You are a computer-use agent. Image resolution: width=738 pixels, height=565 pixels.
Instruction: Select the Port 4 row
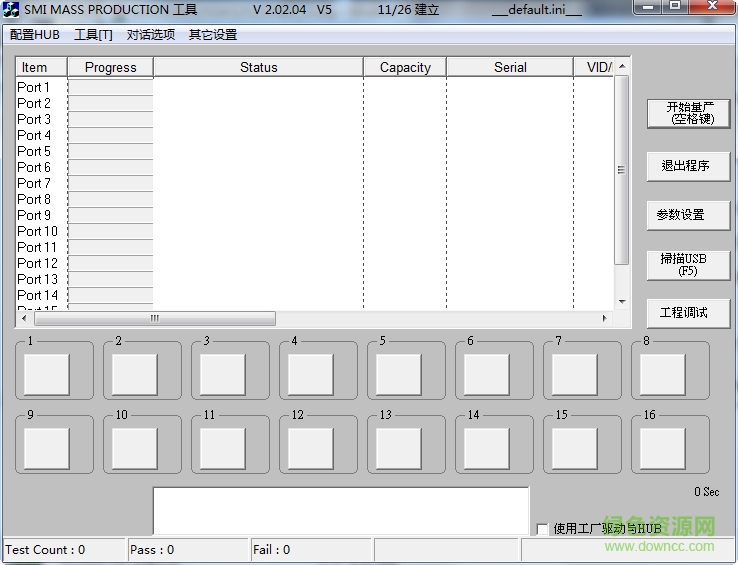(x=315, y=136)
